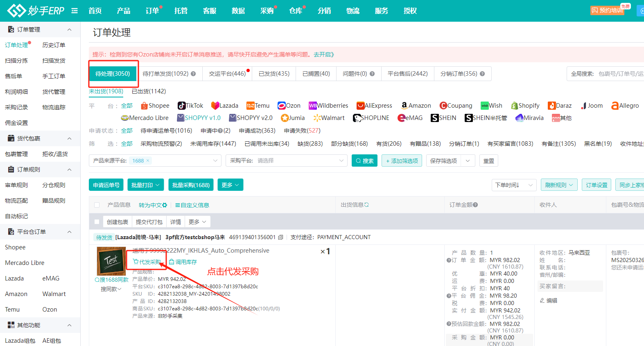Check the order row selection checkbox
Image resolution: width=644 pixels, height=346 pixels.
[x=97, y=222]
